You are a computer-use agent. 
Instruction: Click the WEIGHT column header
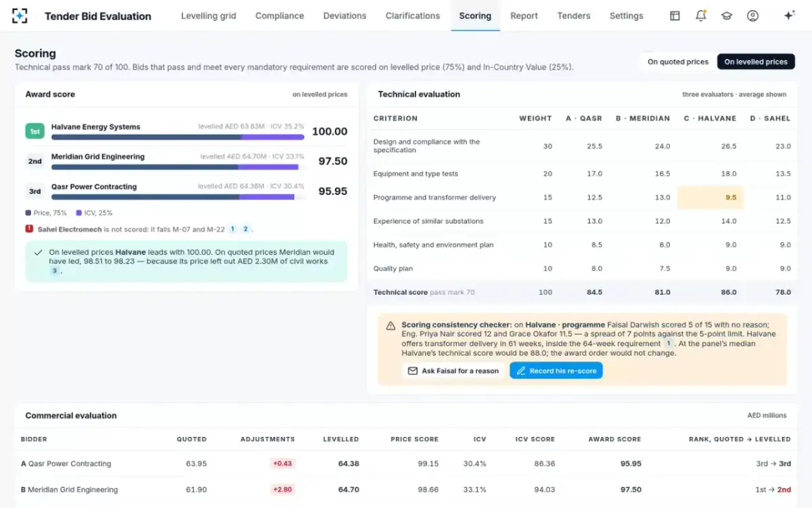tap(535, 119)
